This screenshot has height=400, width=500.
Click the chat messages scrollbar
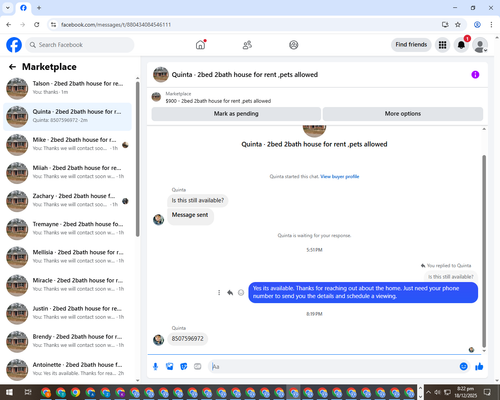[x=484, y=252]
